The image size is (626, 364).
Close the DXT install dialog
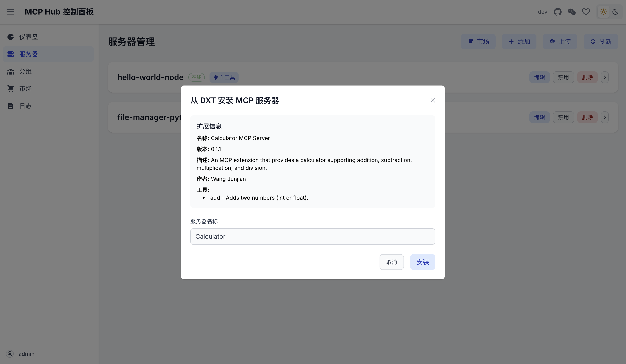pyautogui.click(x=433, y=100)
